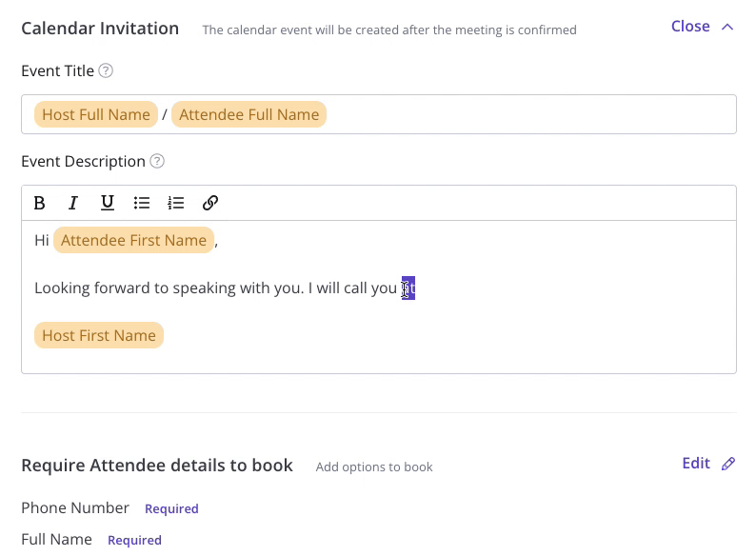
Task: Open the Event Title help tooltip
Action: (x=107, y=70)
